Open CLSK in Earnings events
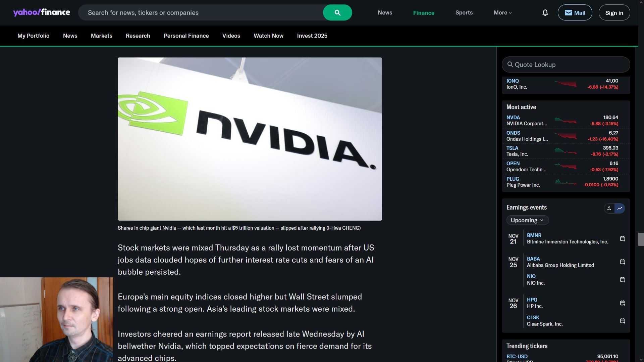 point(533,318)
